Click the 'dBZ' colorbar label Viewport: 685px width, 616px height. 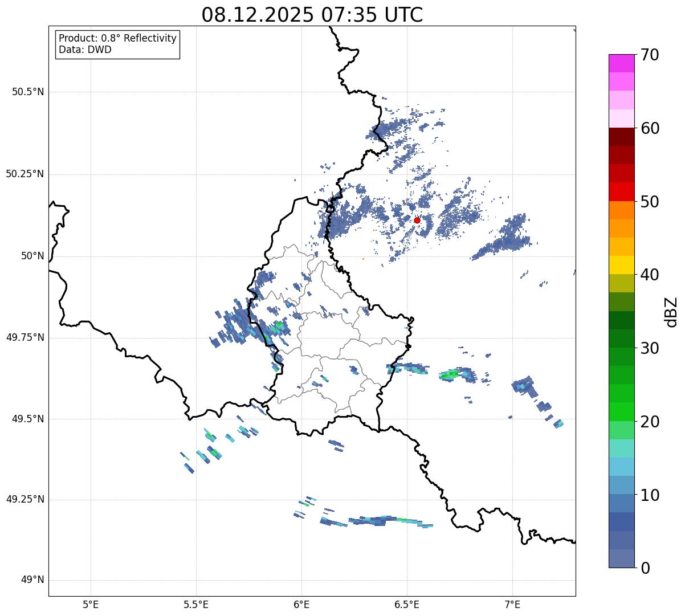(x=671, y=312)
